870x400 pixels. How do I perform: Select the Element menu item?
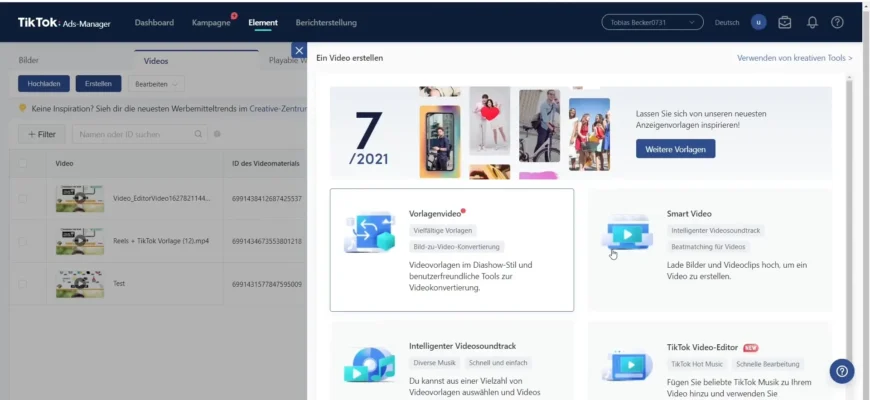coord(263,23)
